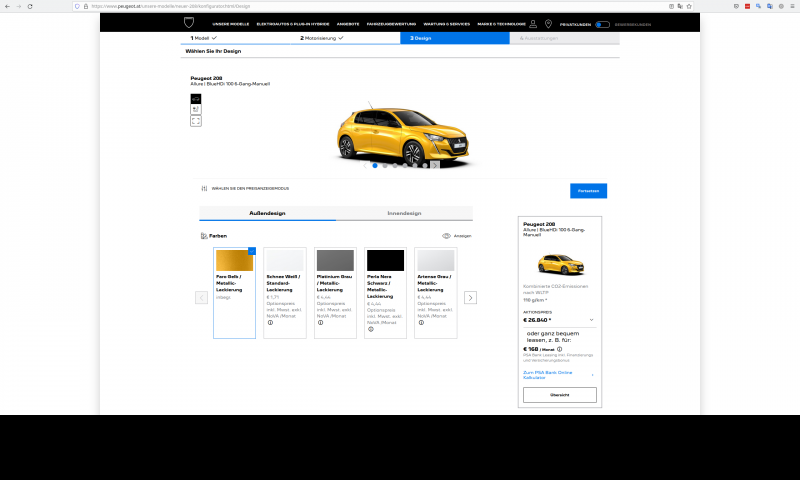This screenshot has height=480, width=800.
Task: Bookmark page with star icon
Action: (x=689, y=6)
